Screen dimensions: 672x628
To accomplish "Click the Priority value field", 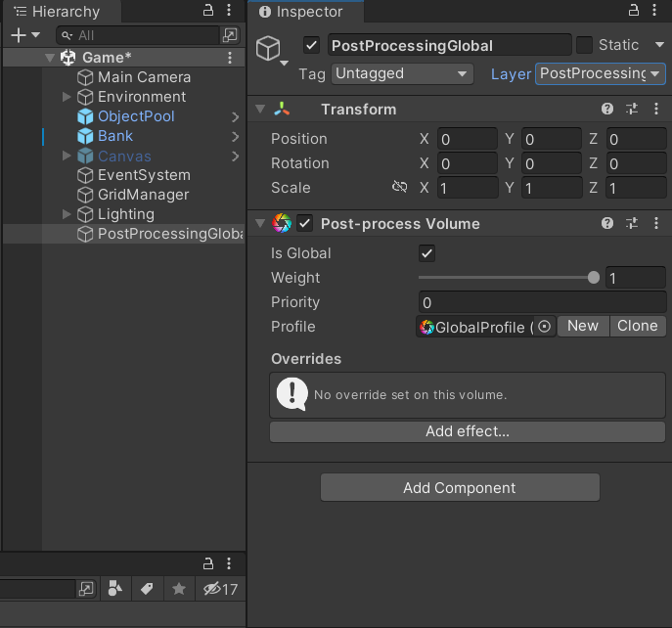I will tap(542, 302).
